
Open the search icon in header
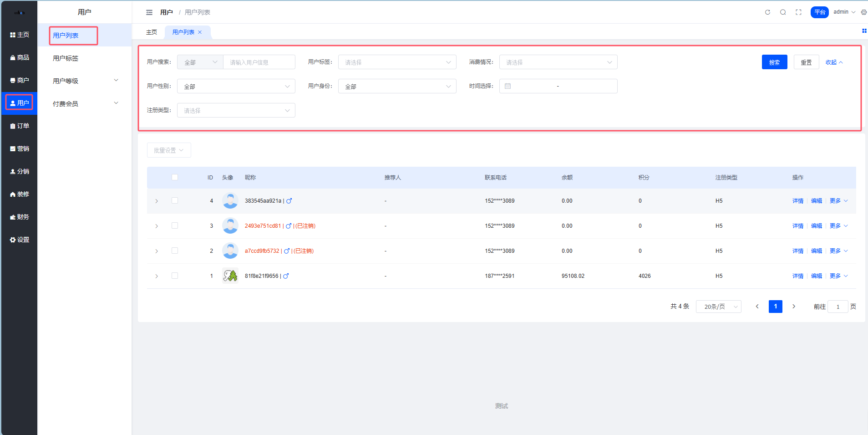[783, 12]
